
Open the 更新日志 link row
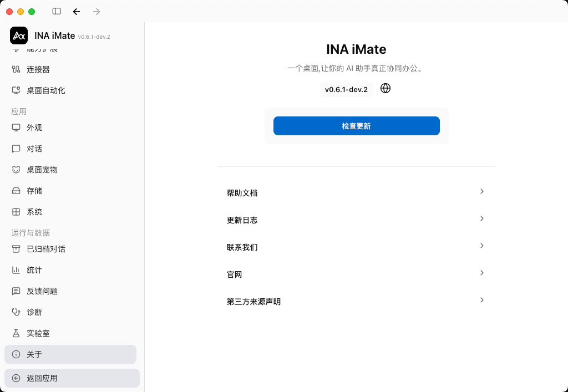click(357, 220)
